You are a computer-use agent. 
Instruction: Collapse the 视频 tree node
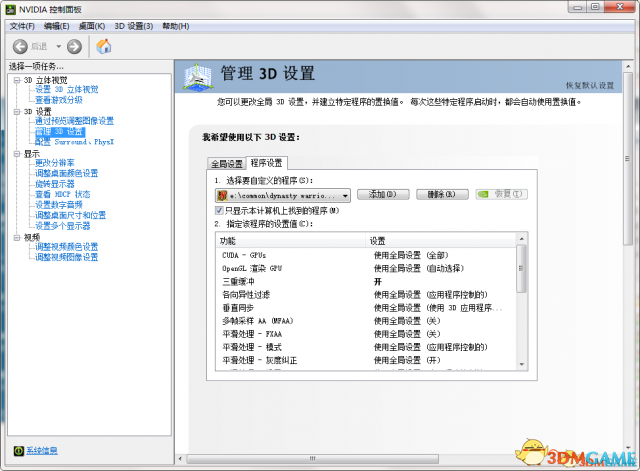(x=17, y=238)
